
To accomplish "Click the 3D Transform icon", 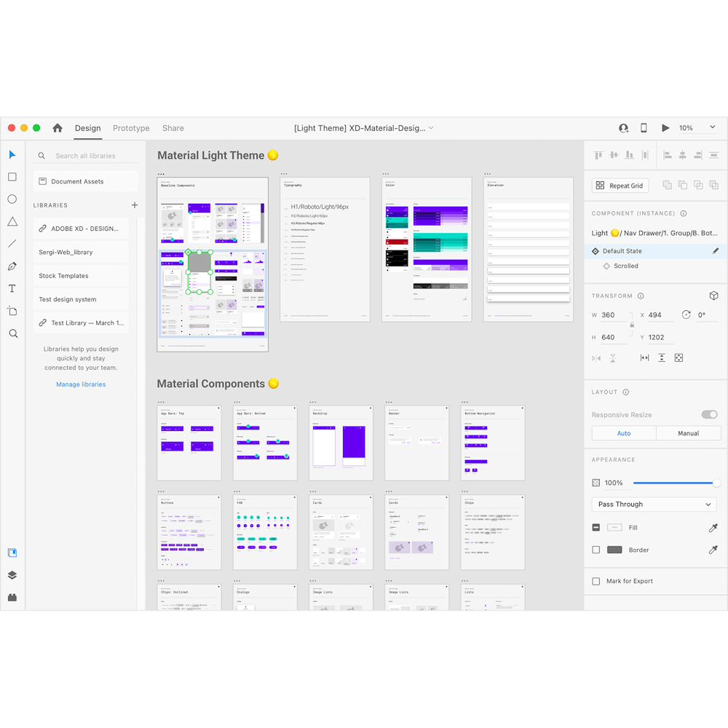I will (x=713, y=296).
